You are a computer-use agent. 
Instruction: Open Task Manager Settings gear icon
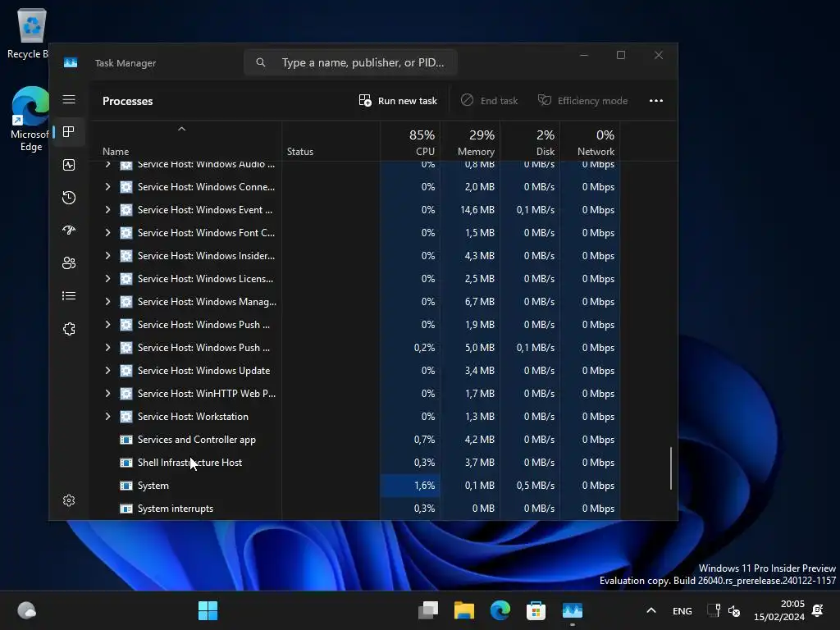(69, 500)
